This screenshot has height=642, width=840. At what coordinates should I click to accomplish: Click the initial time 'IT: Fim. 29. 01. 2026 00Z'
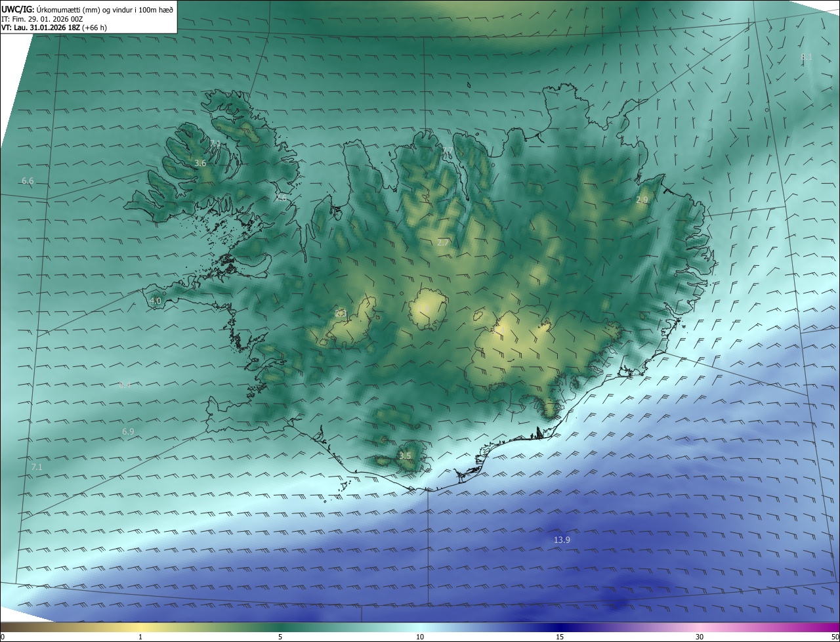[x=43, y=18]
